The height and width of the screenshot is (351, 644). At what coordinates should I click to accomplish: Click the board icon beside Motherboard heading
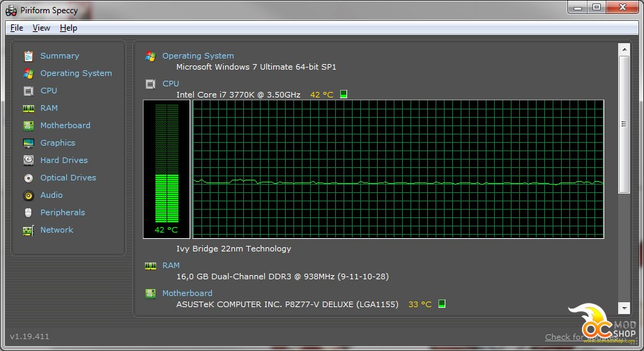pyautogui.click(x=151, y=293)
